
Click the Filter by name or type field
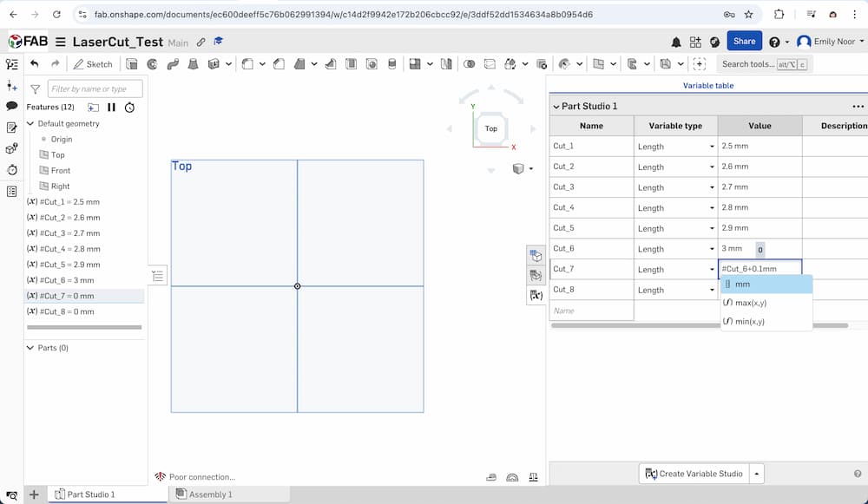pyautogui.click(x=95, y=89)
